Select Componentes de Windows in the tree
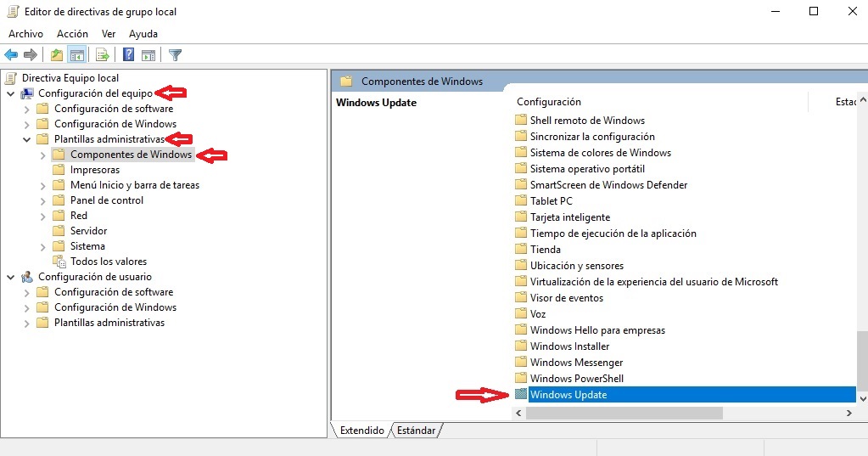868x456 pixels. pos(132,155)
